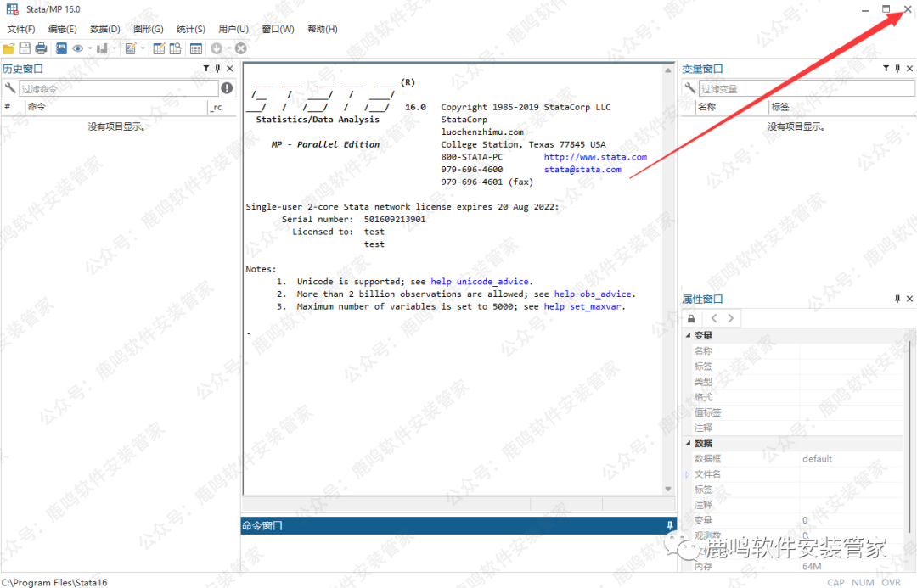Click the results window vertical scrollbar
The image size is (917, 588).
coord(668,280)
